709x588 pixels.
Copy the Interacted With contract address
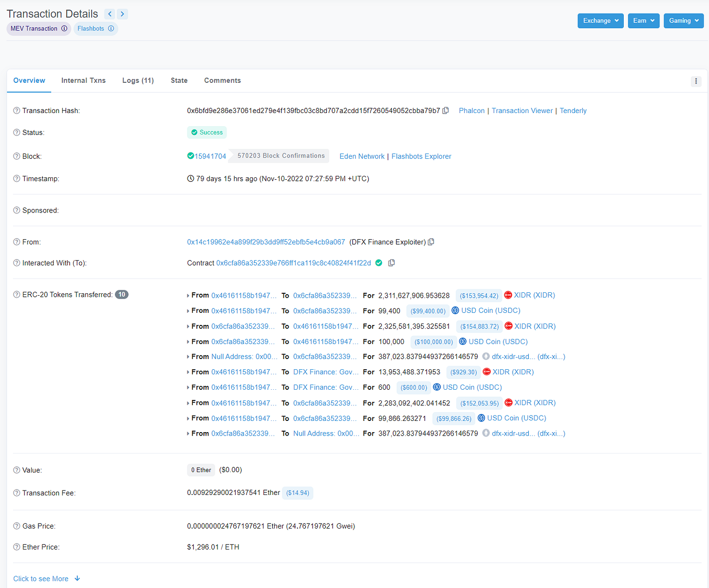click(392, 263)
